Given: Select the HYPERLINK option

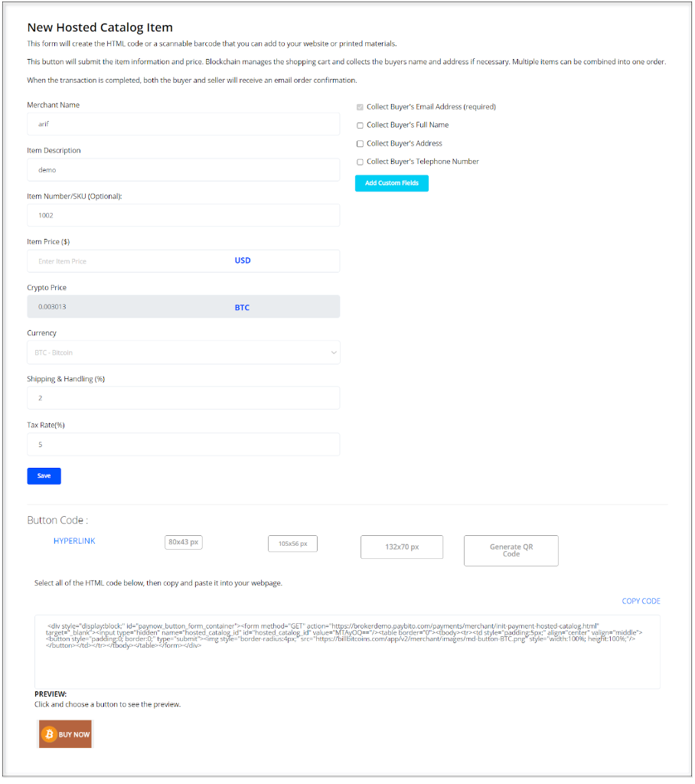Looking at the screenshot, I should pos(74,540).
